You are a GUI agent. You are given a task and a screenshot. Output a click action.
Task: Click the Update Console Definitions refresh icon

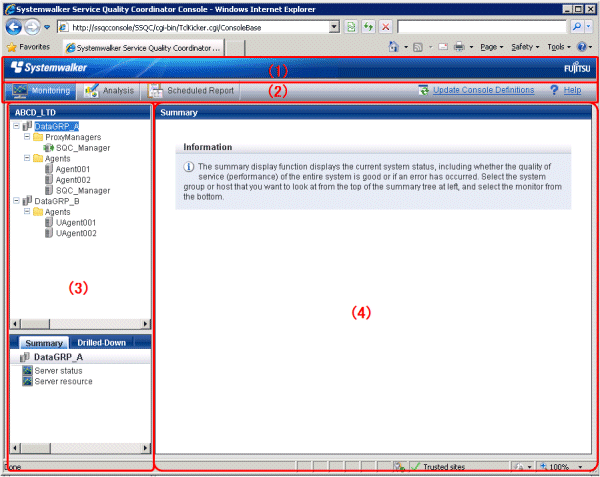click(x=423, y=90)
